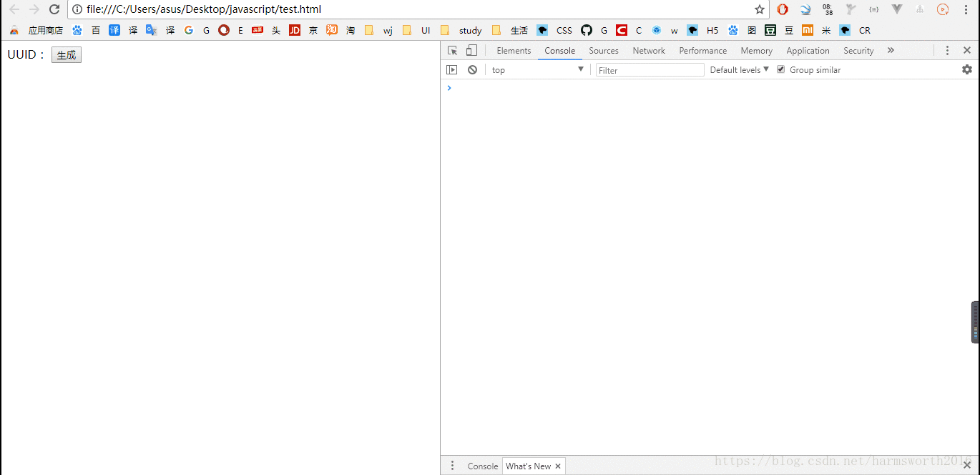The image size is (980, 475).
Task: Open the CSS bookmark
Action: 555,30
